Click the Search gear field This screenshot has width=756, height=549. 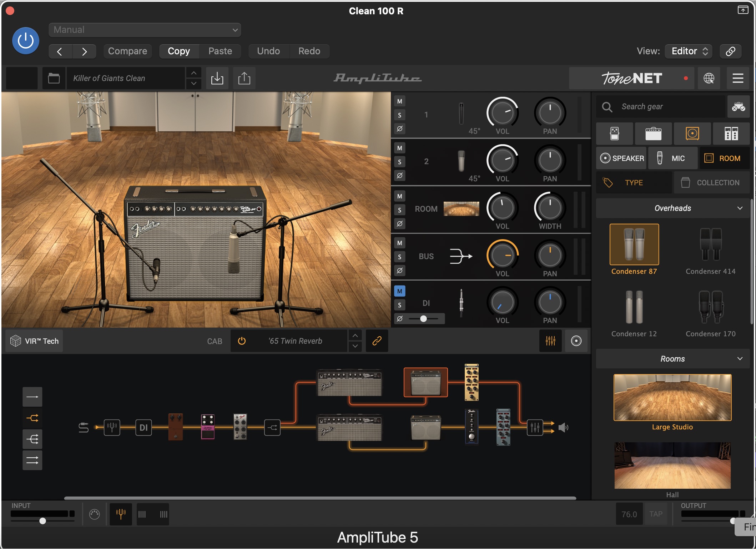pos(661,106)
